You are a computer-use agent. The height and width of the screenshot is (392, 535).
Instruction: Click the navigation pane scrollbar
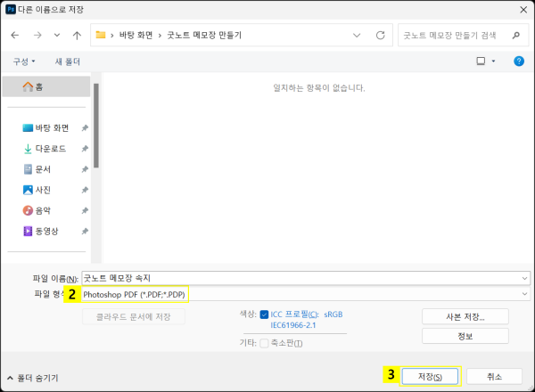(x=96, y=126)
